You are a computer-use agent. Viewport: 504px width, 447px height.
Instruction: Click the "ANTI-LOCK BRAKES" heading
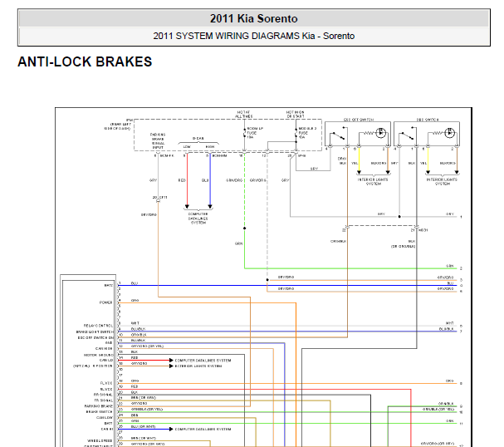pos(85,61)
